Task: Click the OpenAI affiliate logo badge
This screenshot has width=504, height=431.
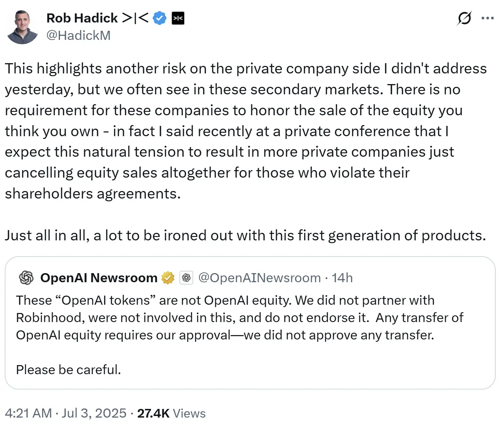Action: click(186, 278)
